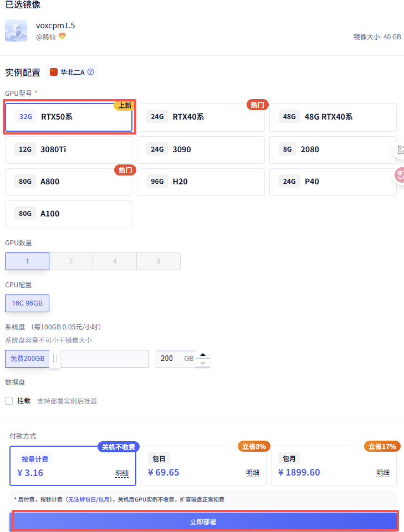Viewport: 404px width, 532px height.
Task: Choose the 24G RTX40系 GPU option
Action: [201, 117]
